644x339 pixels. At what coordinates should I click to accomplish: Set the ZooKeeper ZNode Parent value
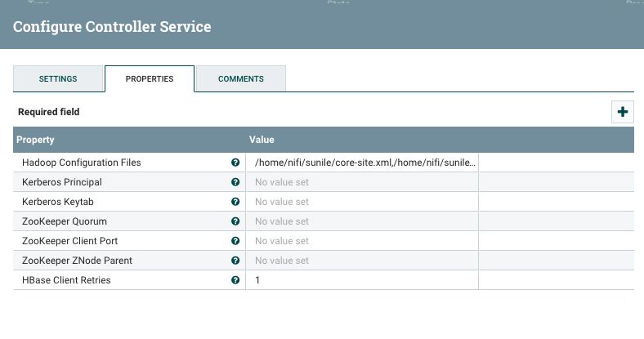coord(362,261)
